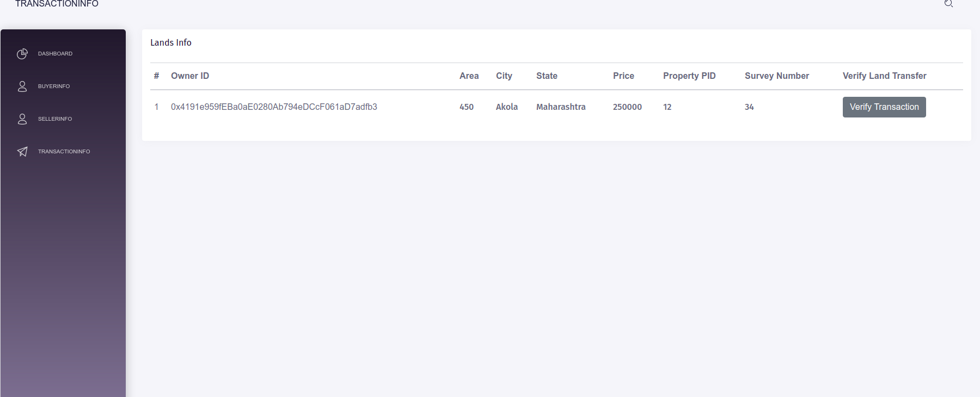The image size is (980, 397).
Task: Click the TRANSACTIONINFO page title
Action: point(57,4)
